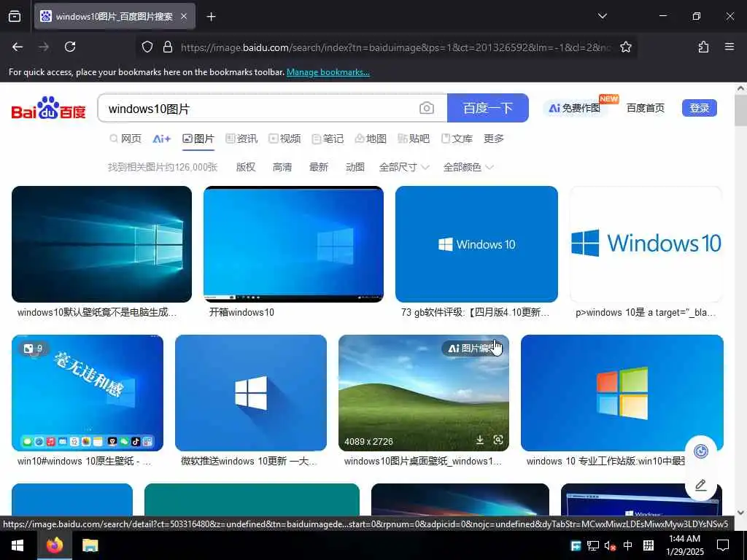Click image recognition scan icon on hill image
The image size is (747, 560).
point(498,440)
